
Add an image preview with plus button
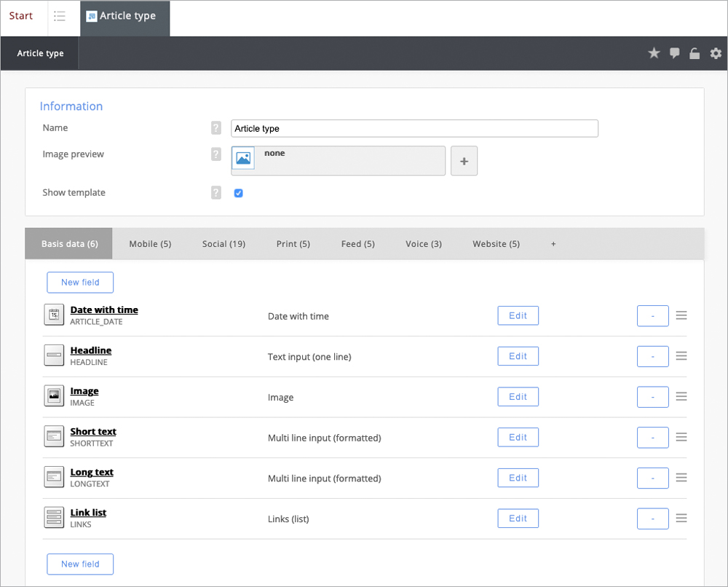[x=464, y=161]
